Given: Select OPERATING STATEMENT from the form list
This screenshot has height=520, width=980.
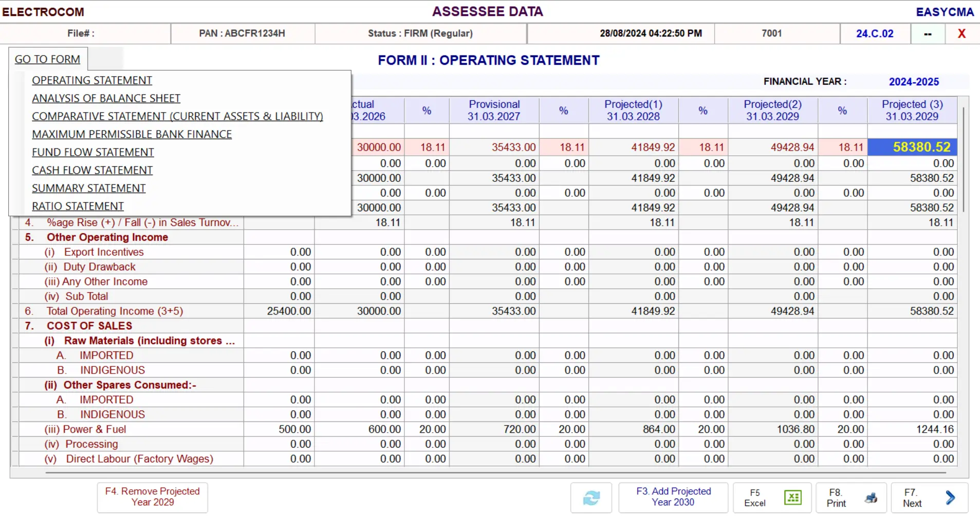Looking at the screenshot, I should (x=91, y=80).
